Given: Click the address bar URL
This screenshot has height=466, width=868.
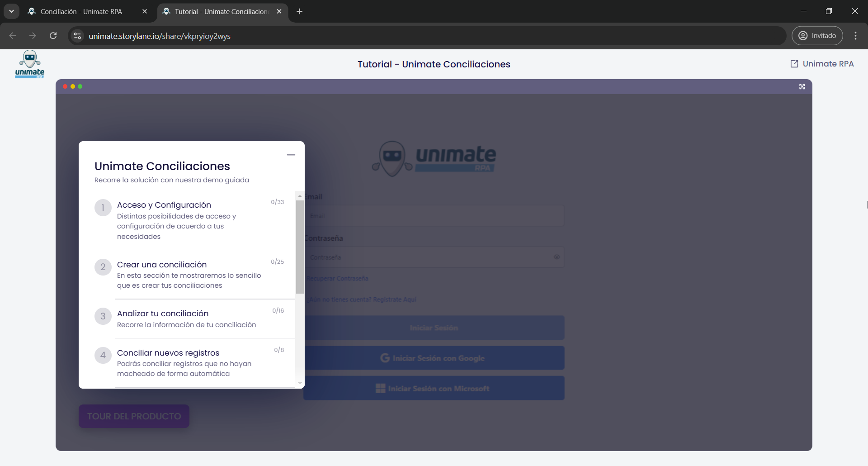Looking at the screenshot, I should pos(160,36).
